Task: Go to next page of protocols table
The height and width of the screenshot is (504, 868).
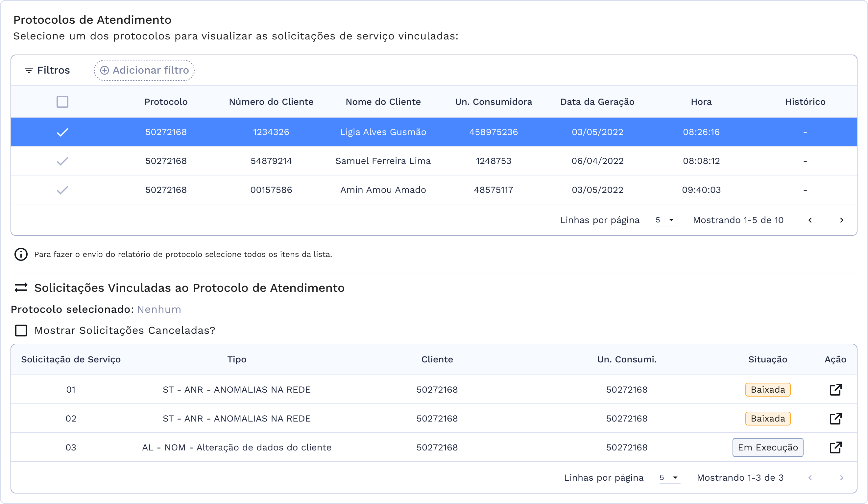Action: [841, 220]
